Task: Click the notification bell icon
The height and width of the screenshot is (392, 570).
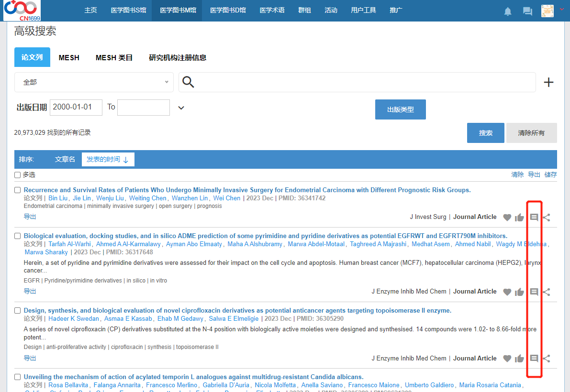Action: (x=508, y=11)
